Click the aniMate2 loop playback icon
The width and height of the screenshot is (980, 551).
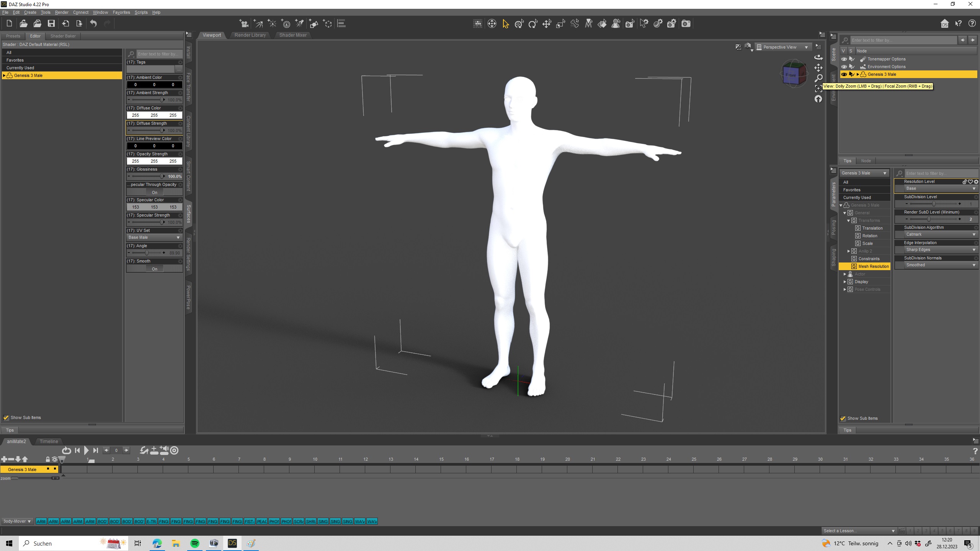pyautogui.click(x=66, y=451)
